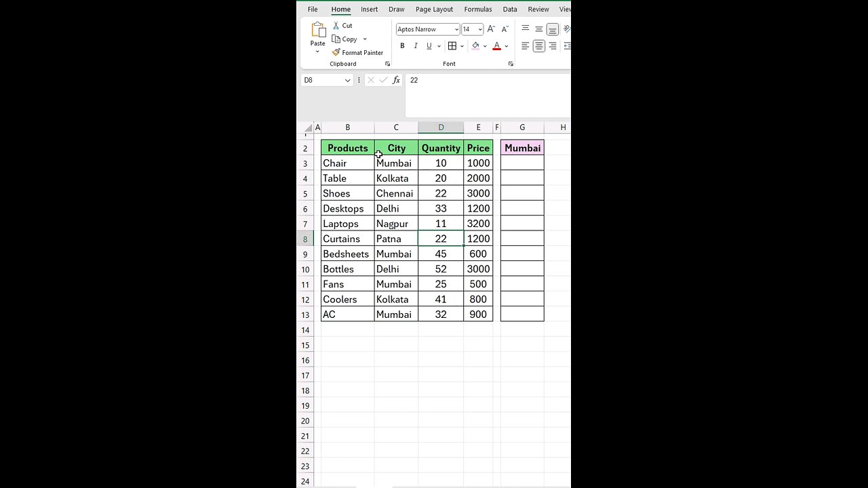Switch to the Data tab
Viewport: 868px width, 488px height.
(510, 9)
